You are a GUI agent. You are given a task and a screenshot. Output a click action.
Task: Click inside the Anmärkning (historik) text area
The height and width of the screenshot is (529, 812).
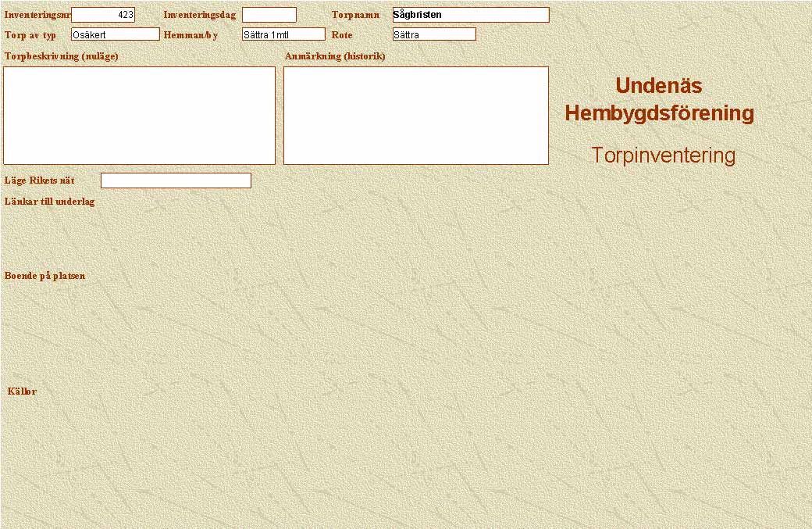[x=415, y=116]
